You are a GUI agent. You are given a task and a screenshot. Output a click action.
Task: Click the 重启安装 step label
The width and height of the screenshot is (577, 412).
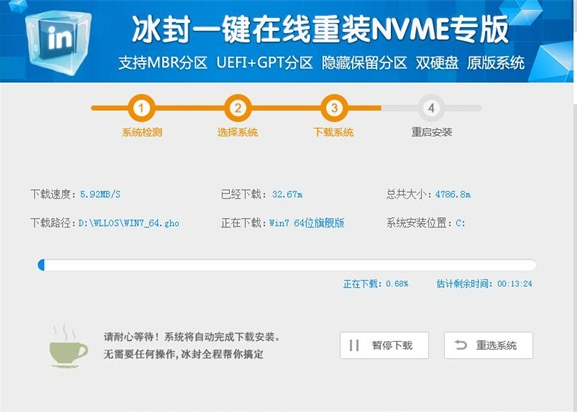point(432,132)
